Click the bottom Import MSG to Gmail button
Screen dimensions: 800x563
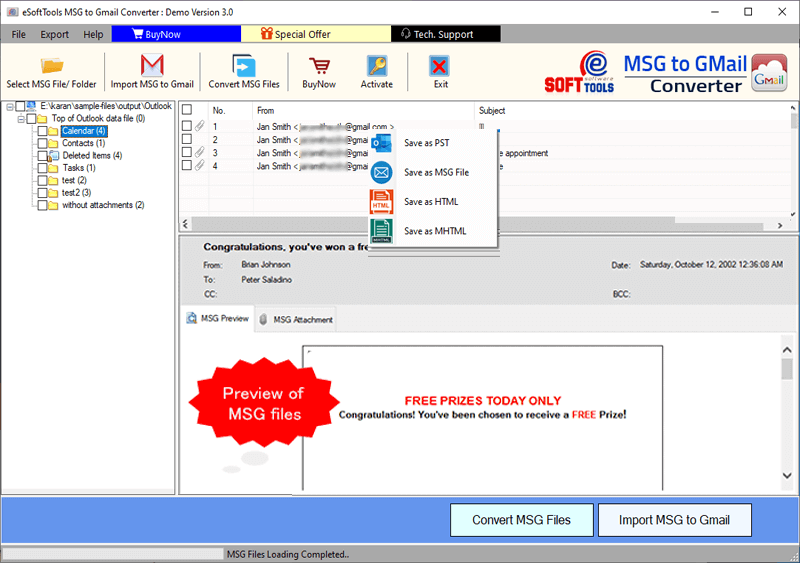674,520
